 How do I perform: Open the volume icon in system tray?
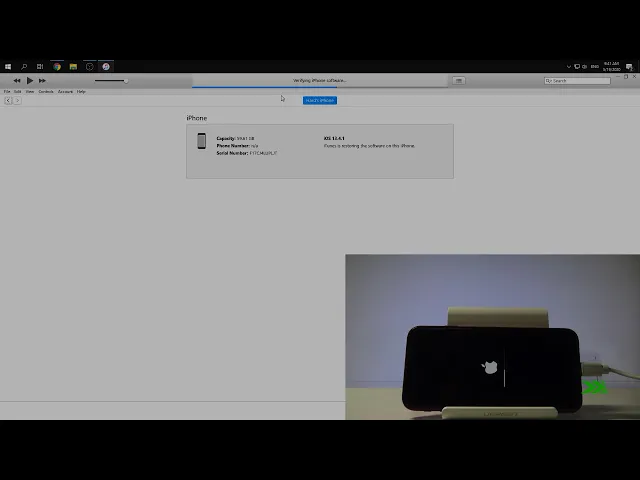[584, 67]
